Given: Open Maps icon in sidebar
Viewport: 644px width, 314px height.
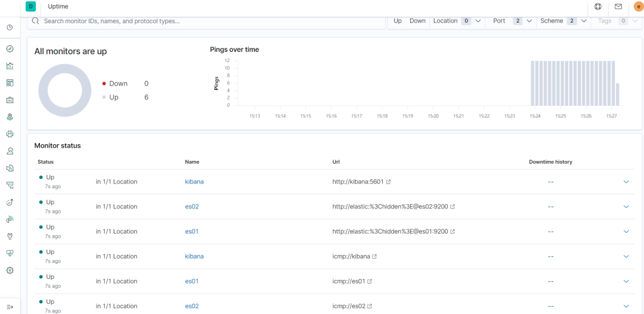Looking at the screenshot, I should pos(10,117).
